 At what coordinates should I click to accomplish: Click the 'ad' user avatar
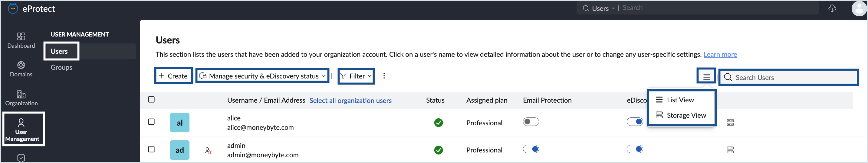tap(179, 150)
